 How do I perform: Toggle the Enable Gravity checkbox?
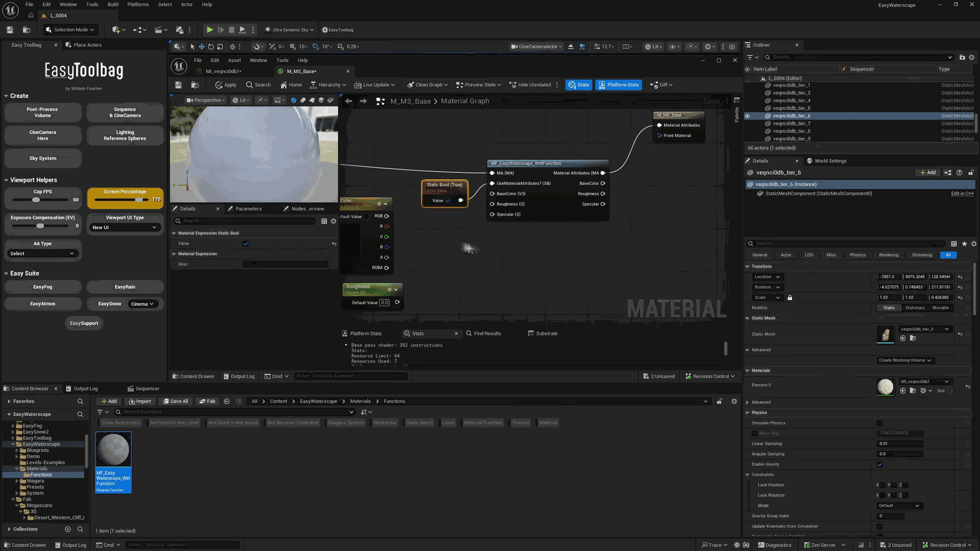tap(880, 465)
